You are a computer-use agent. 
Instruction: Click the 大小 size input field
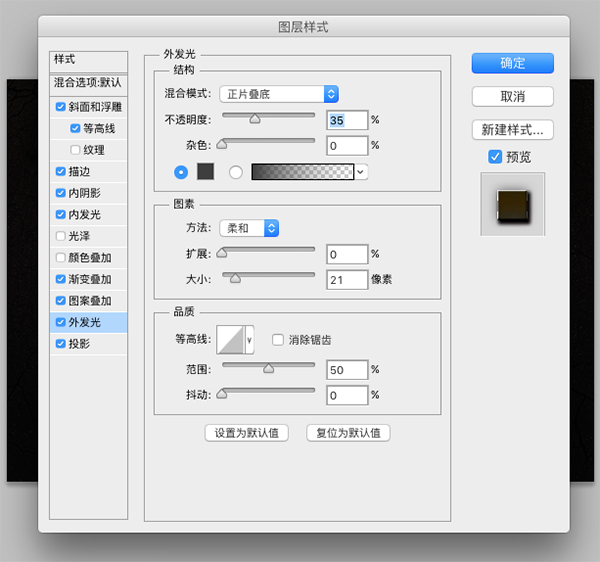click(x=347, y=279)
